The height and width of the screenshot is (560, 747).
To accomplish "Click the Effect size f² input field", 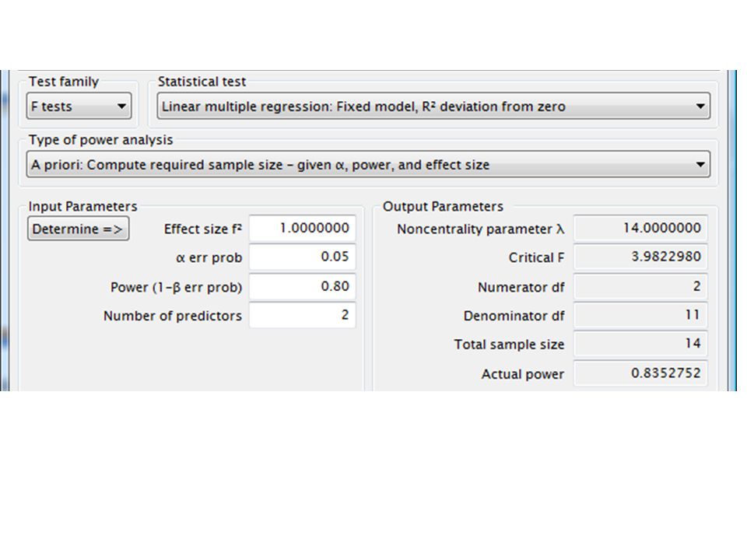I will coord(303,228).
